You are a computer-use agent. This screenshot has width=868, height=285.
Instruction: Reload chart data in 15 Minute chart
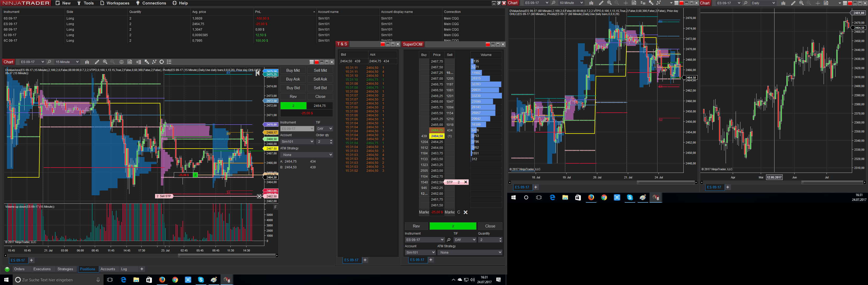pyautogui.click(x=162, y=62)
